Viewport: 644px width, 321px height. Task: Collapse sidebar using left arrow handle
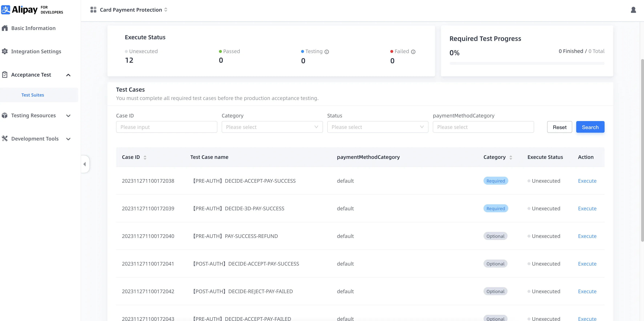coord(85,164)
